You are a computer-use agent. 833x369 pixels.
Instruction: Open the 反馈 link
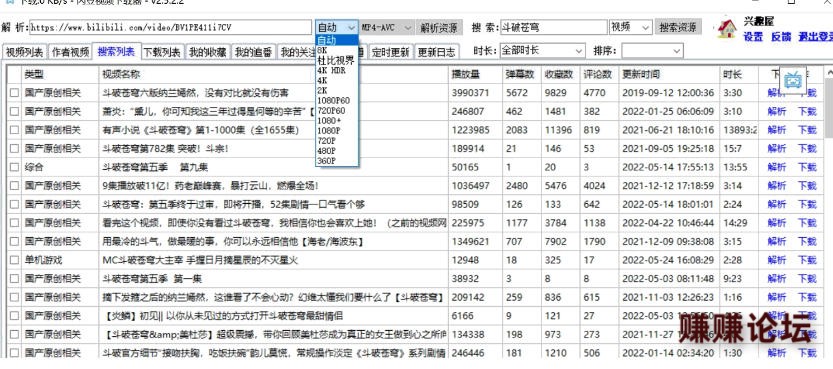[781, 37]
